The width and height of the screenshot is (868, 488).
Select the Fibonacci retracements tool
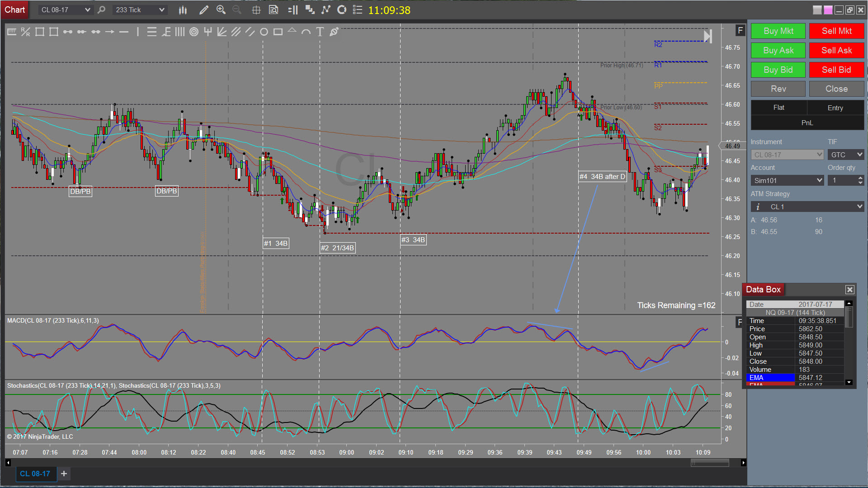pyautogui.click(x=152, y=32)
